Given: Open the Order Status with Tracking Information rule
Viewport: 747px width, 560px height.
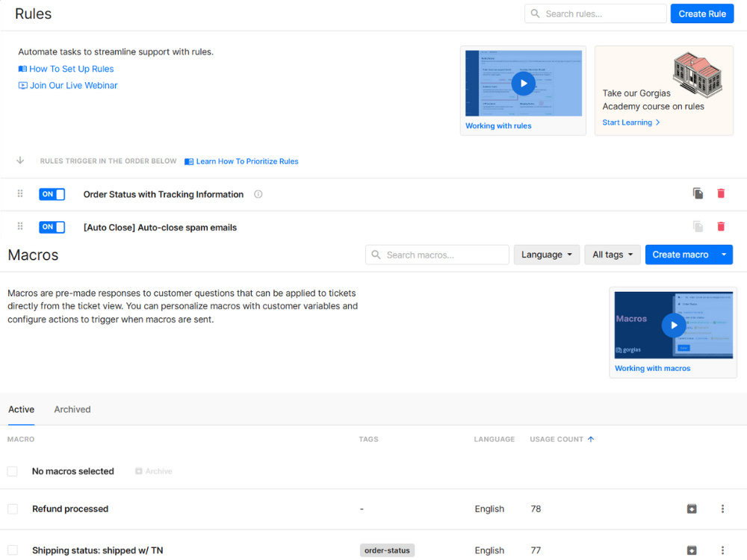Looking at the screenshot, I should [164, 194].
